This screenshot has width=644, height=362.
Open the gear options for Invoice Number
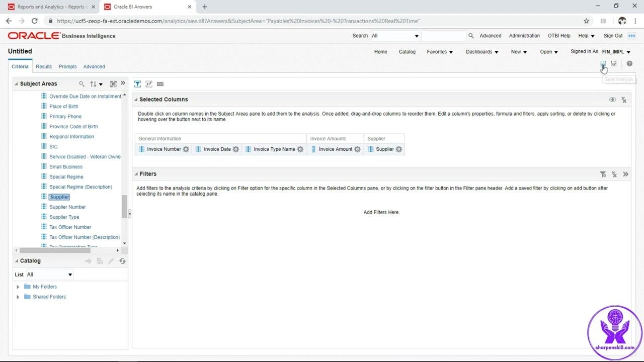pyautogui.click(x=186, y=149)
